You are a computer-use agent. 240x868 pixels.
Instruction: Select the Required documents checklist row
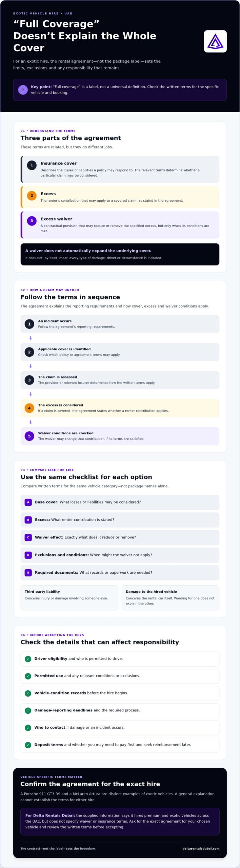coord(120,573)
